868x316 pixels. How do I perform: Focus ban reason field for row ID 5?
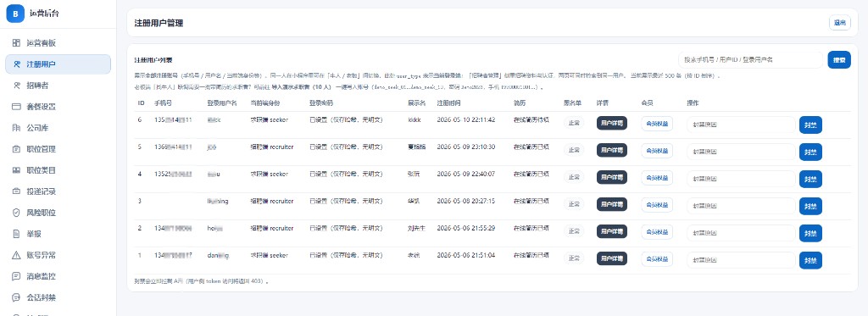tap(741, 152)
